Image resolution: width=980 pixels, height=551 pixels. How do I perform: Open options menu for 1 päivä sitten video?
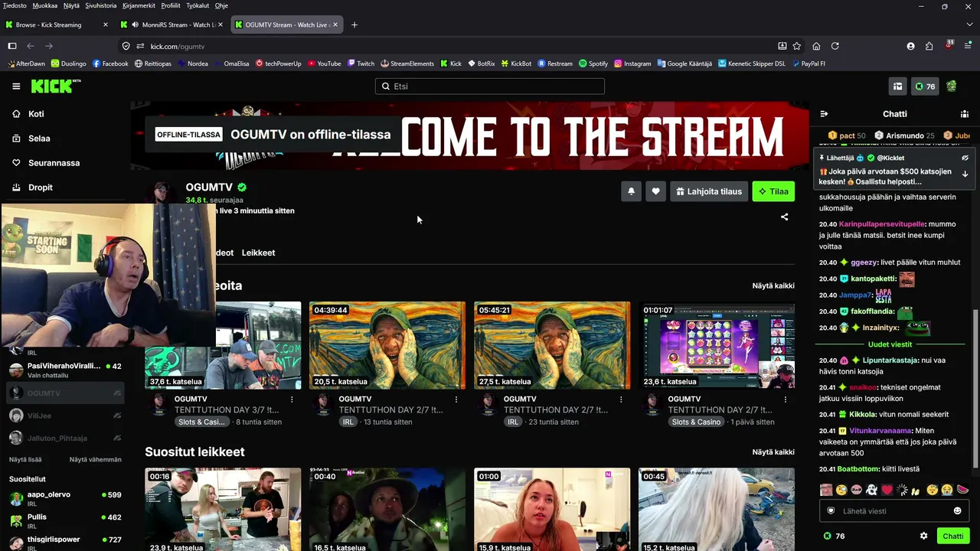pyautogui.click(x=786, y=399)
